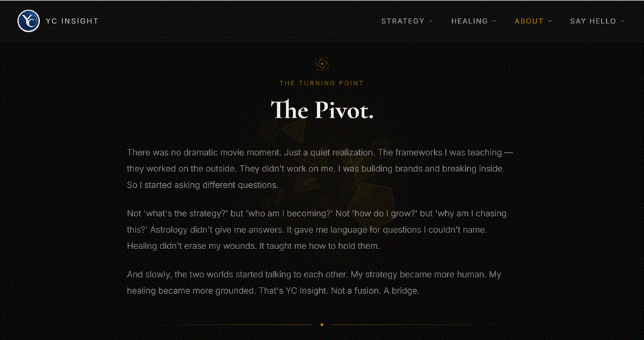The height and width of the screenshot is (340, 644).
Task: Click the paragraph starting 'And slowly, the two worlds'
Action: coord(314,283)
